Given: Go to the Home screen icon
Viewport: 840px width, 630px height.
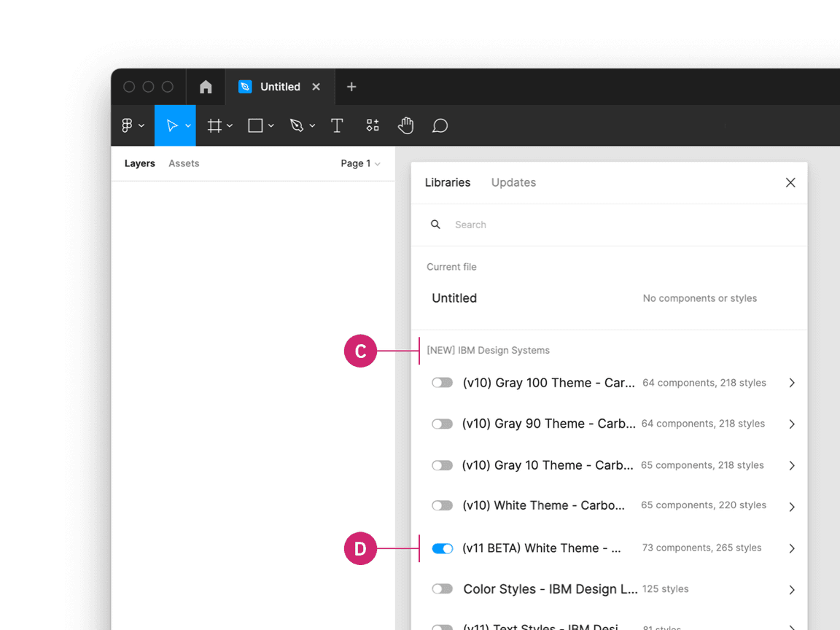Looking at the screenshot, I should click(x=206, y=87).
